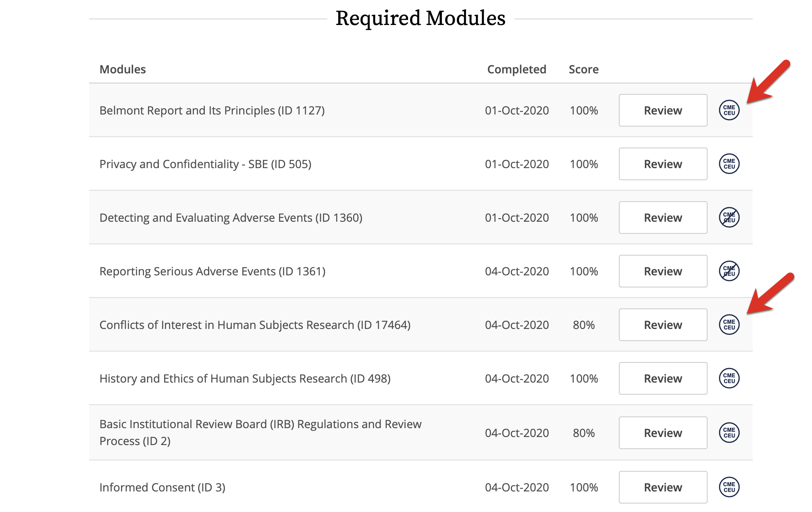Click the 80% score for Basic IRB Regulations
812x512 pixels.
(584, 433)
